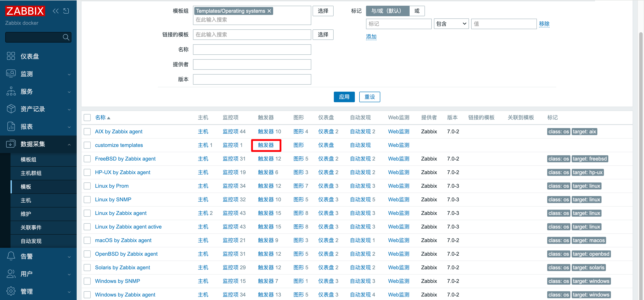Viewport: 644px width, 300px height.
Task: Open 维护 submenu item
Action: [x=44, y=214]
